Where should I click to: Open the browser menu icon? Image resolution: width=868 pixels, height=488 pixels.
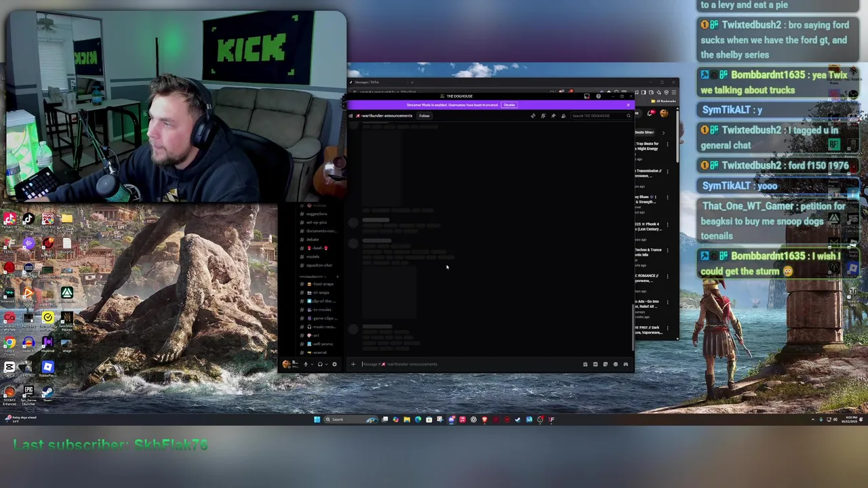[x=673, y=92]
